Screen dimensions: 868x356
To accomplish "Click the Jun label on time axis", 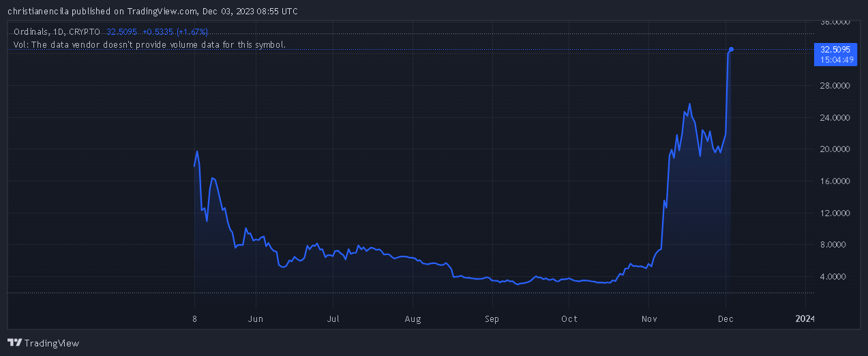I will (256, 318).
